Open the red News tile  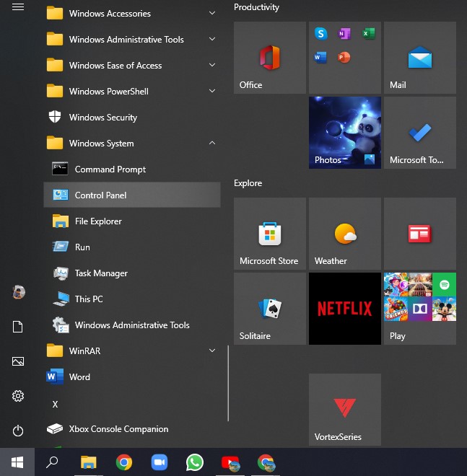click(x=420, y=234)
